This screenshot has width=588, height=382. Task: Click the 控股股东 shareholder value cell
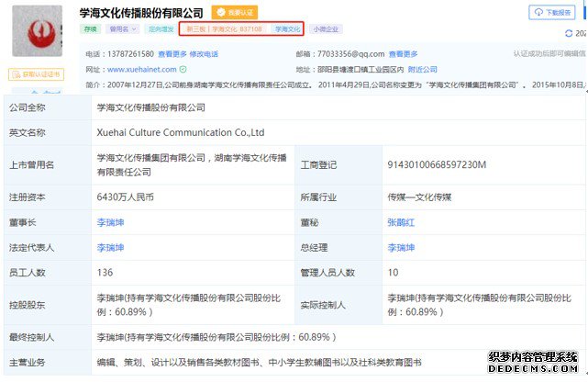(194, 305)
